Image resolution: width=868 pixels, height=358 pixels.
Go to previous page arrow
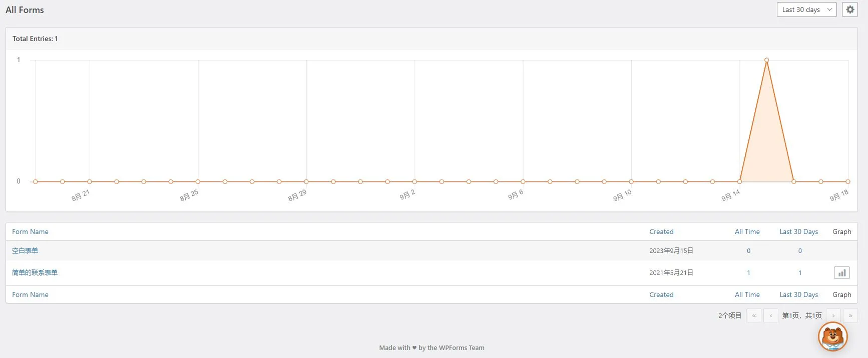tap(771, 315)
